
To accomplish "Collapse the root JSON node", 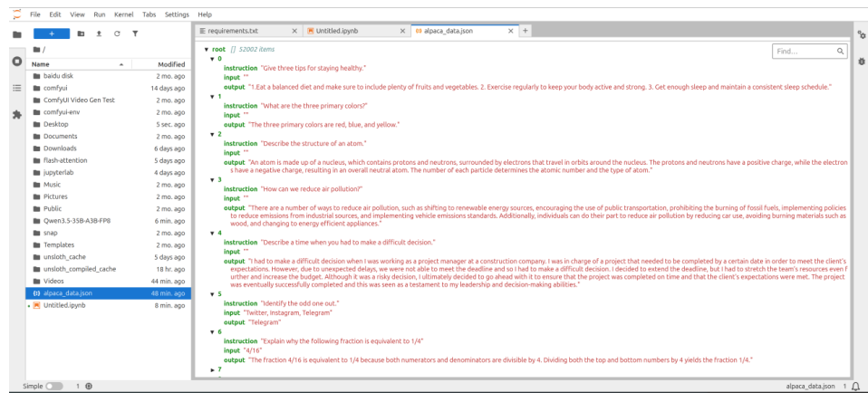I will pyautogui.click(x=206, y=49).
